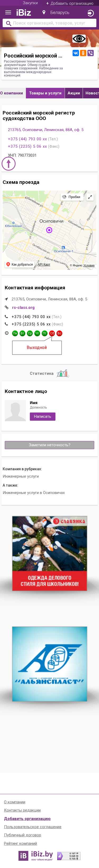This screenshot has width=99, height=868.
Task: Expand the map to fullscreen
Action: pos(90,197)
